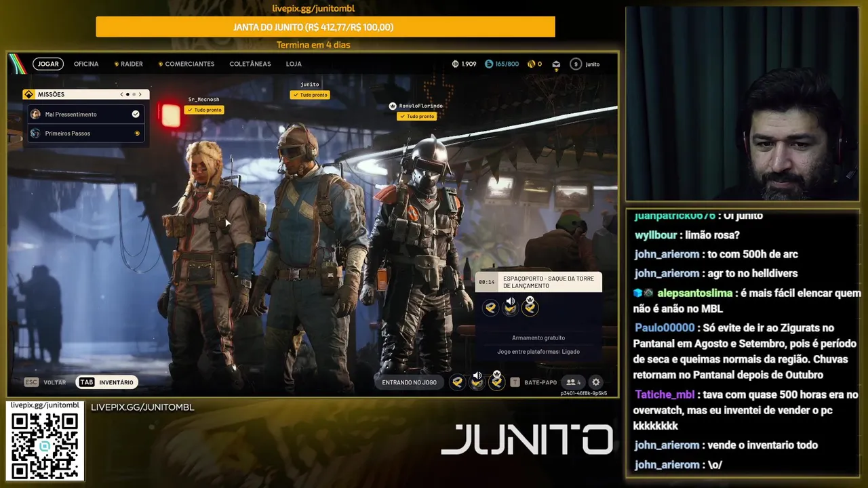Viewport: 868px width, 488px height.
Task: Switch to the OFICINA tab
Action: click(x=86, y=64)
